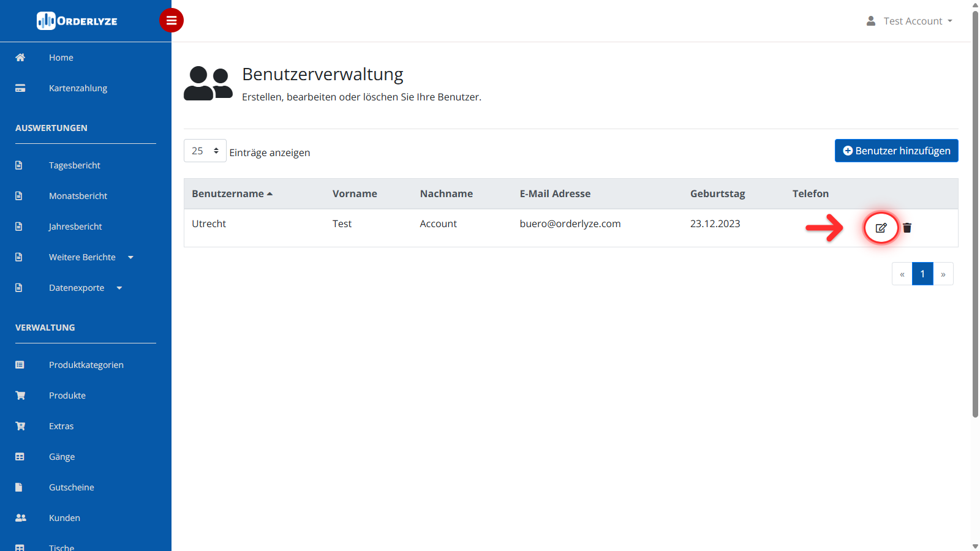Open Extras in the sidebar
The image size is (980, 551).
click(61, 426)
